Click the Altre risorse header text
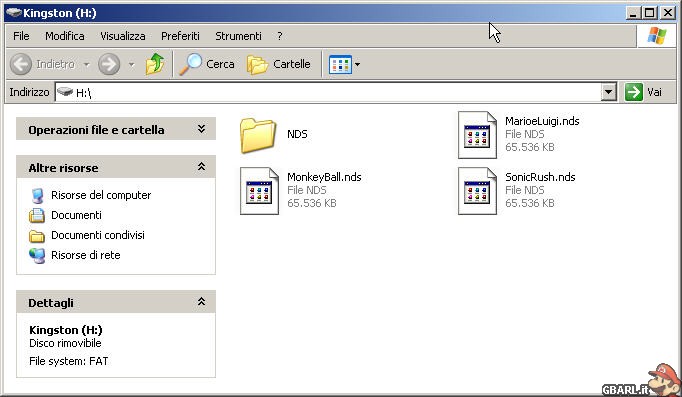682x397 pixels. 63,168
